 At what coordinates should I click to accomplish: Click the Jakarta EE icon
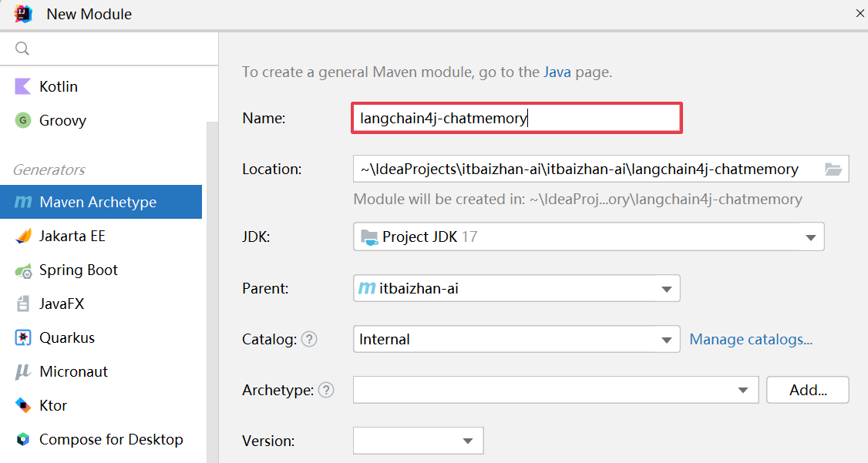(22, 237)
